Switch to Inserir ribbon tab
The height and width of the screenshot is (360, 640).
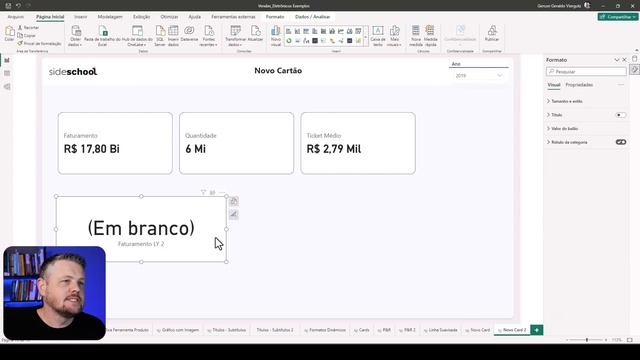pos(80,17)
